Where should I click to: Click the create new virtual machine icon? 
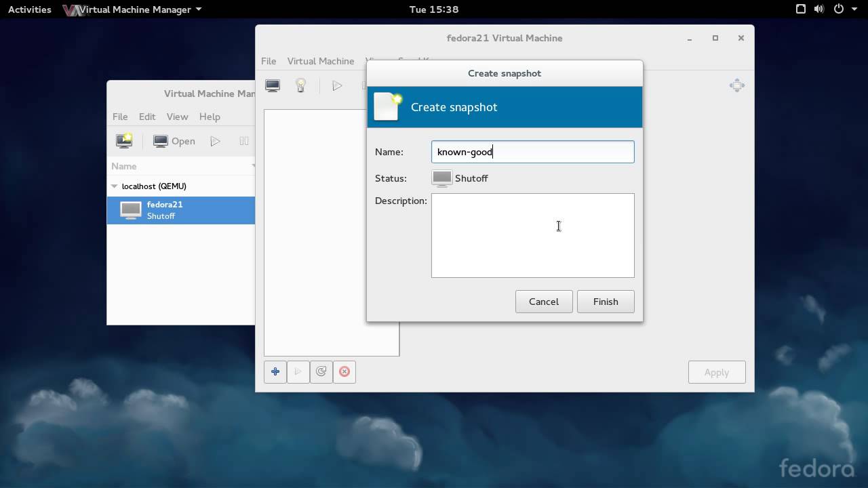[x=124, y=141]
